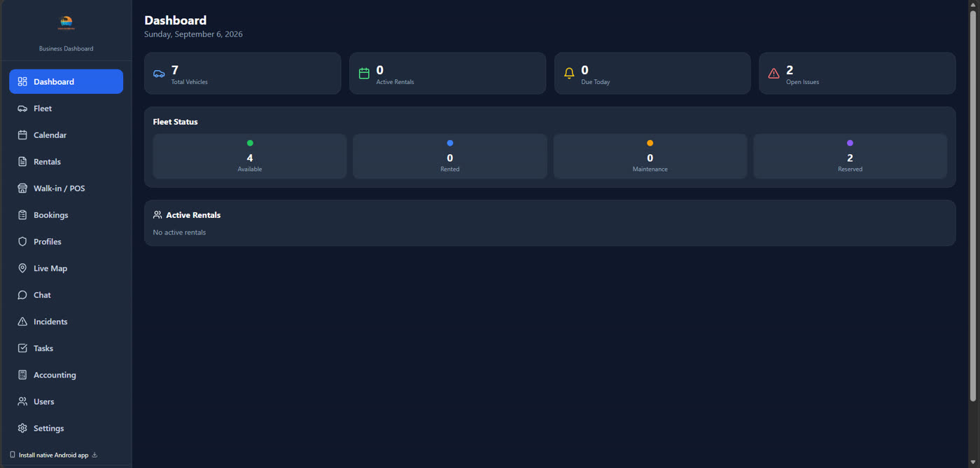980x468 pixels.
Task: Click the Live Map pin icon
Action: (22, 268)
